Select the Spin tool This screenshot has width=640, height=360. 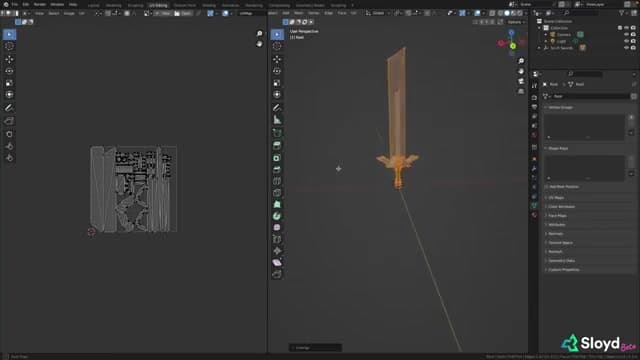click(277, 216)
